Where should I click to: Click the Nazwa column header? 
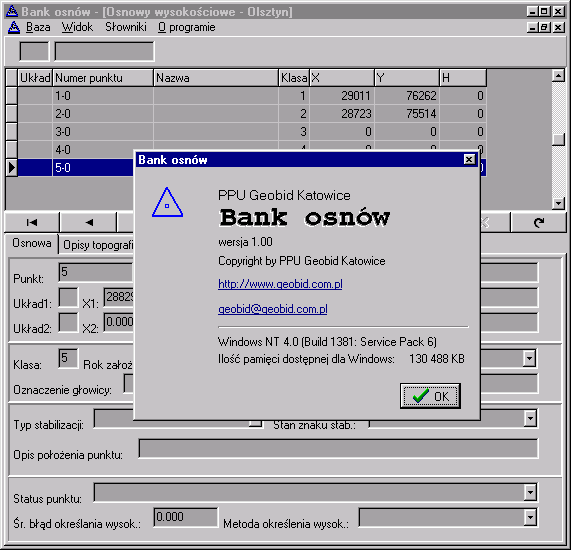pos(216,78)
